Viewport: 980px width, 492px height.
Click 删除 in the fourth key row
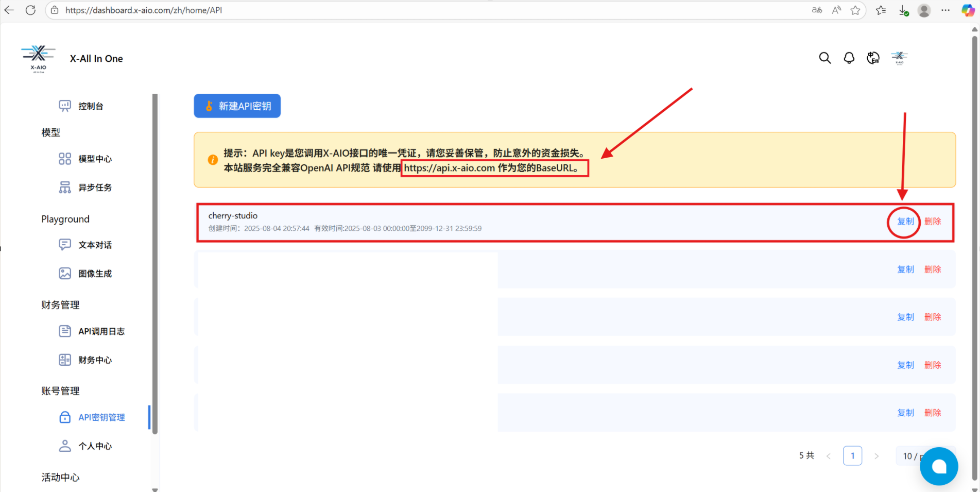click(933, 365)
